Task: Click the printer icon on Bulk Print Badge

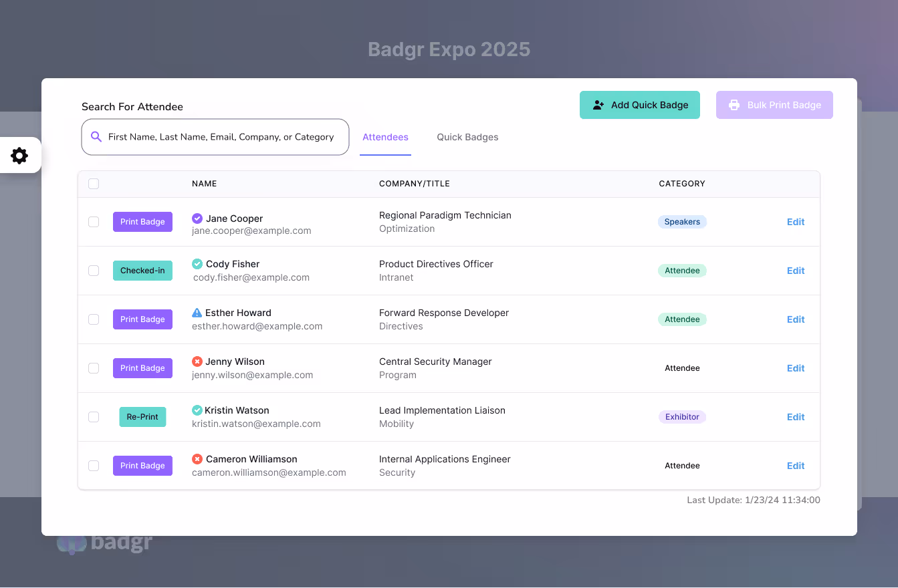Action: [734, 105]
